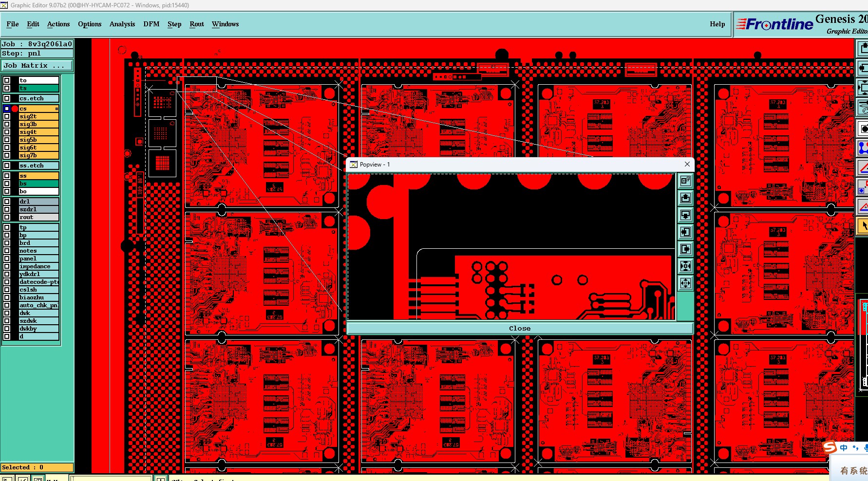This screenshot has height=481, width=868.
Task: Select the notes layer name
Action: pos(38,251)
